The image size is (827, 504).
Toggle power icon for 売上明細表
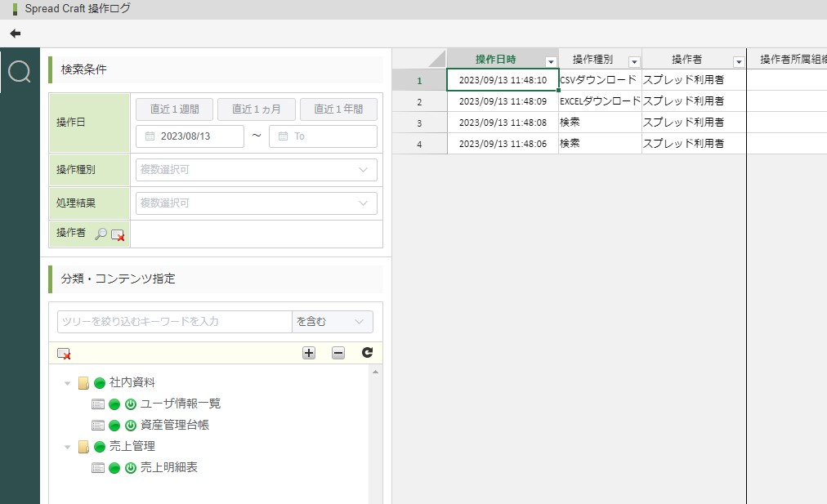tap(130, 468)
